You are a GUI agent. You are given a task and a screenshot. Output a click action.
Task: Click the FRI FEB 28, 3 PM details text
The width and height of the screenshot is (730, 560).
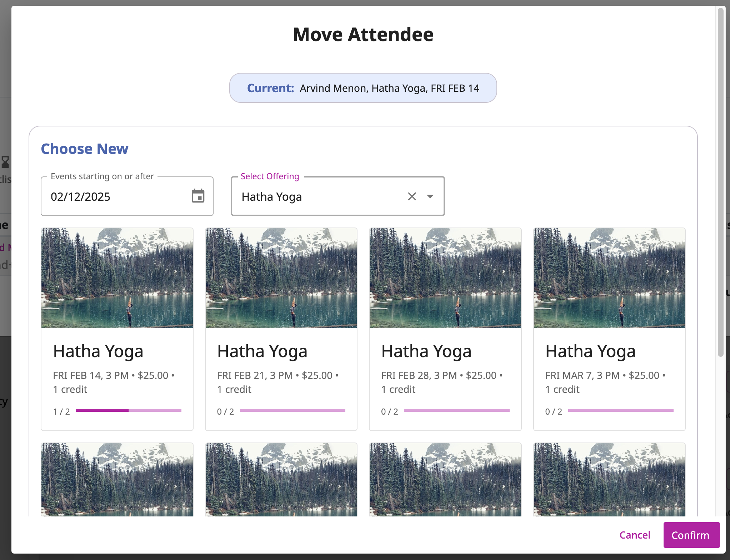[442, 382]
